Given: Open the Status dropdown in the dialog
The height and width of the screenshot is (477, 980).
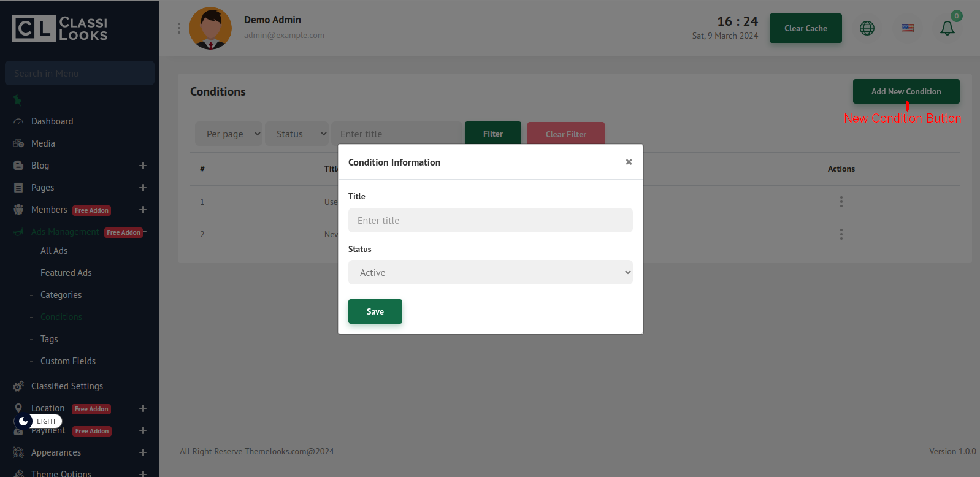Looking at the screenshot, I should point(490,272).
